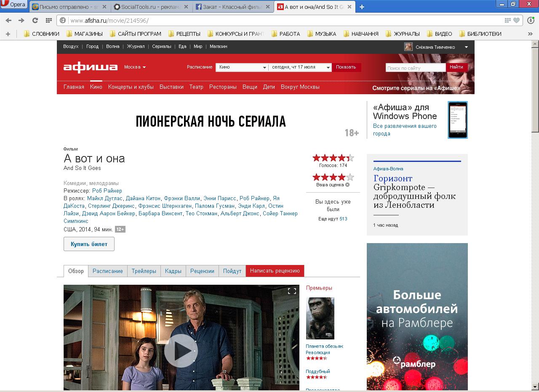Open the РАБОТА bookmarks folder
Screen dimensions: 539x392
[286, 34]
